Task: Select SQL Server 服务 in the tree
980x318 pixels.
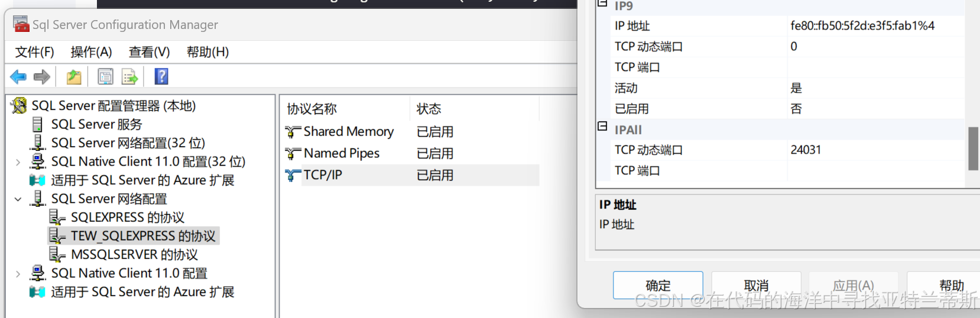Action: (96, 124)
